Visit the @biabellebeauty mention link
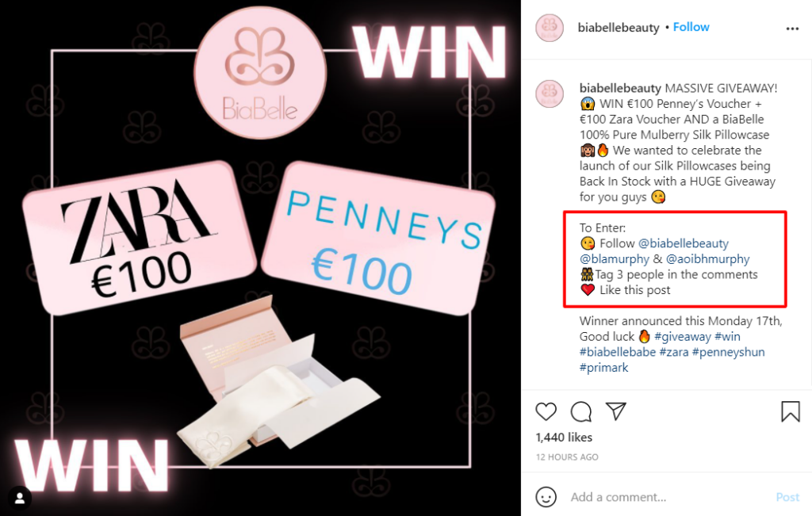The image size is (812, 516). point(683,243)
